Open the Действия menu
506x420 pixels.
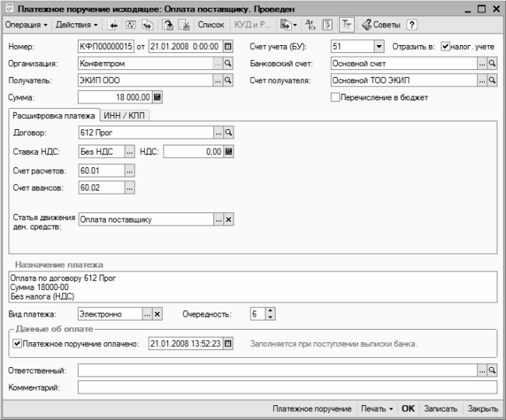[77, 25]
